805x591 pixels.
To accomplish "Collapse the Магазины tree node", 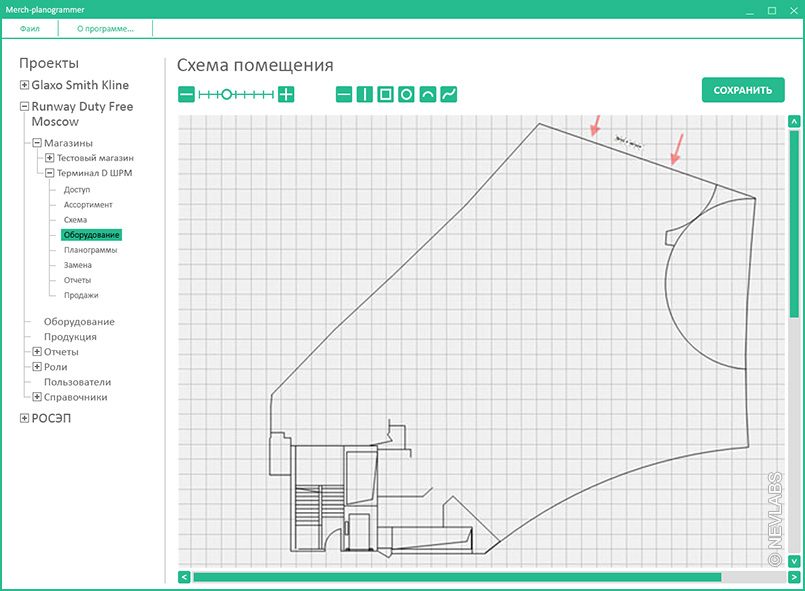I will pyautogui.click(x=37, y=143).
